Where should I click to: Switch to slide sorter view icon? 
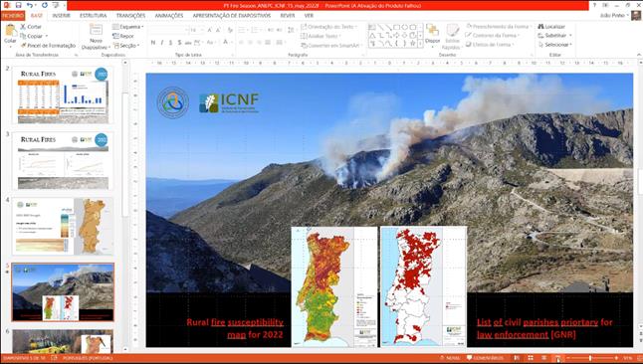coord(531,358)
